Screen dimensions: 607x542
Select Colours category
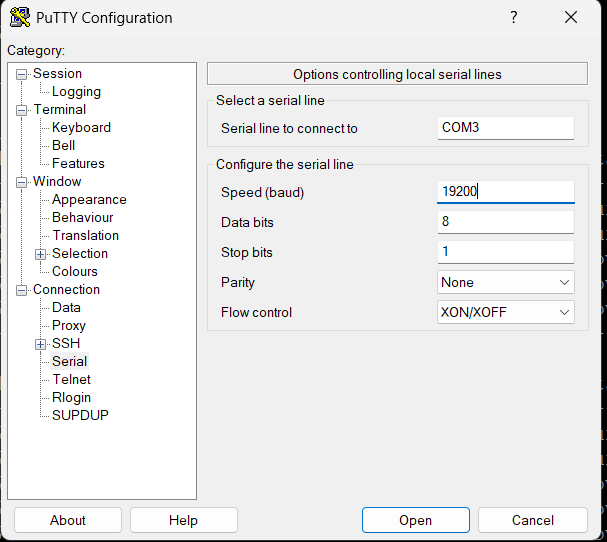(75, 271)
